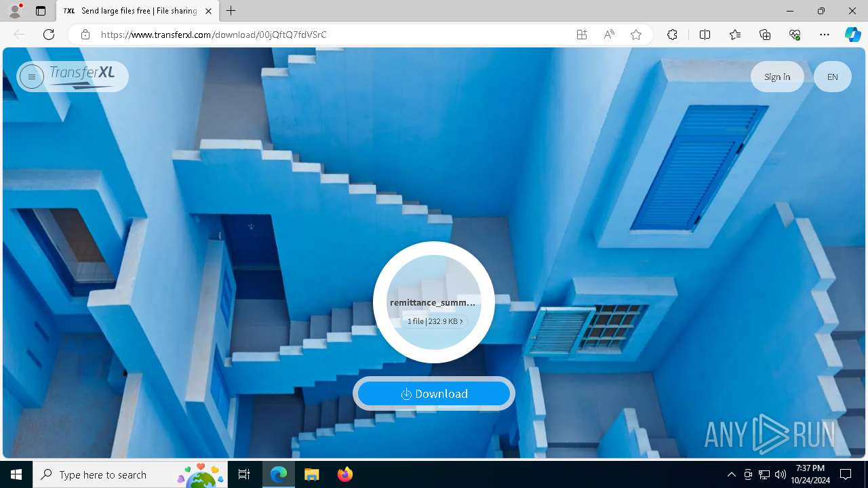
Task: Click the TransferXL logo
Action: point(82,77)
